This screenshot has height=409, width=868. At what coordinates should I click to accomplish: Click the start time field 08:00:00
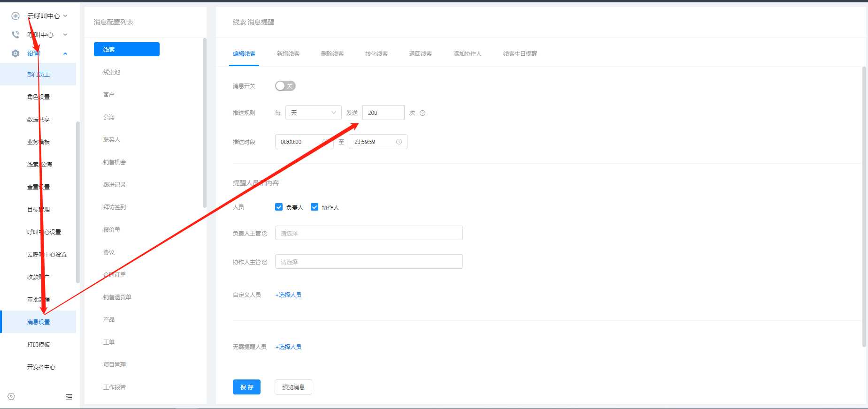tap(304, 142)
